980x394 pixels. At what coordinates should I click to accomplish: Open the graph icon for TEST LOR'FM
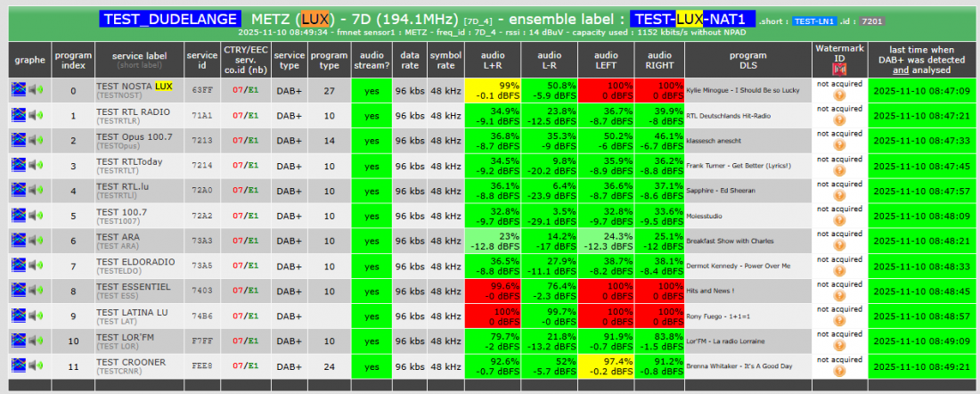pyautogui.click(x=19, y=341)
